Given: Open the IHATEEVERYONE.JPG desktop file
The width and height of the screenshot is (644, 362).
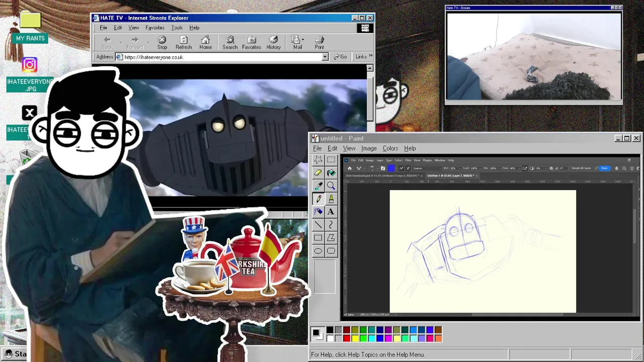Looking at the screenshot, I should 30,84.
